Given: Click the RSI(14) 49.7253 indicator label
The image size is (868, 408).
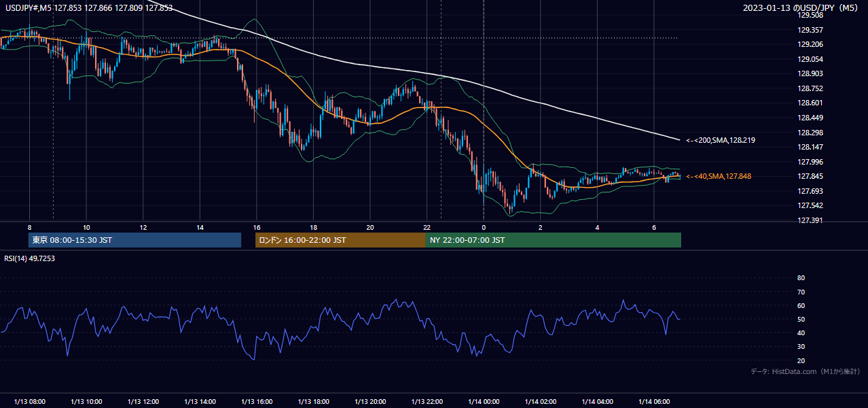Looking at the screenshot, I should tap(29, 258).
